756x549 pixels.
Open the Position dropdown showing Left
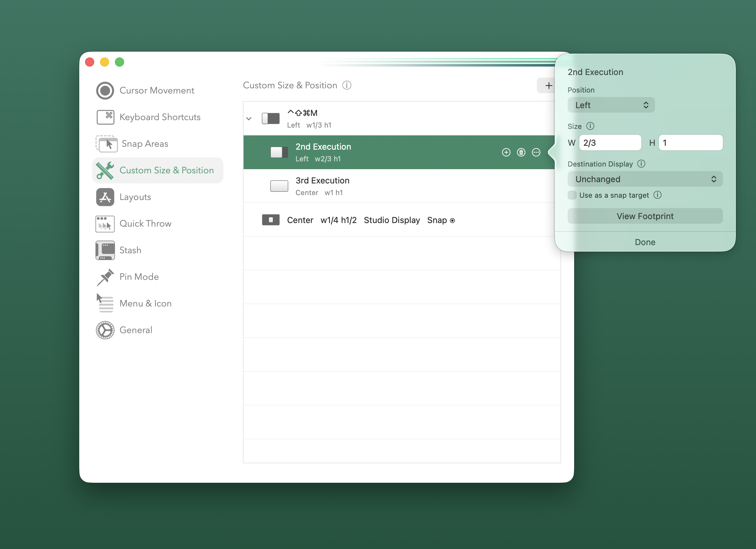(x=611, y=105)
